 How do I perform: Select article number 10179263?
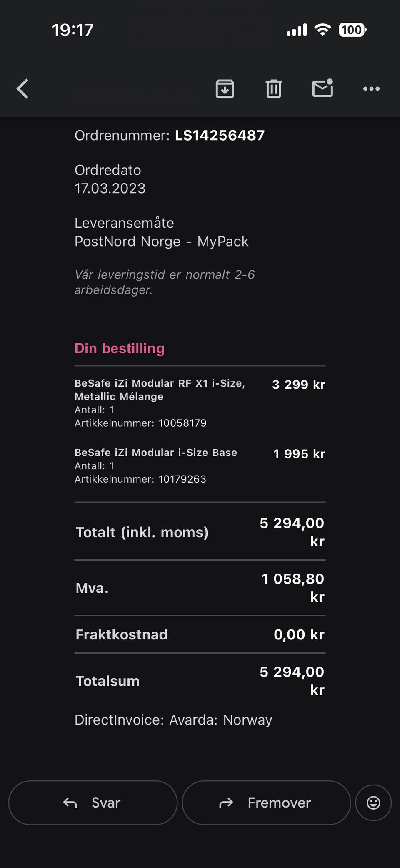(182, 479)
